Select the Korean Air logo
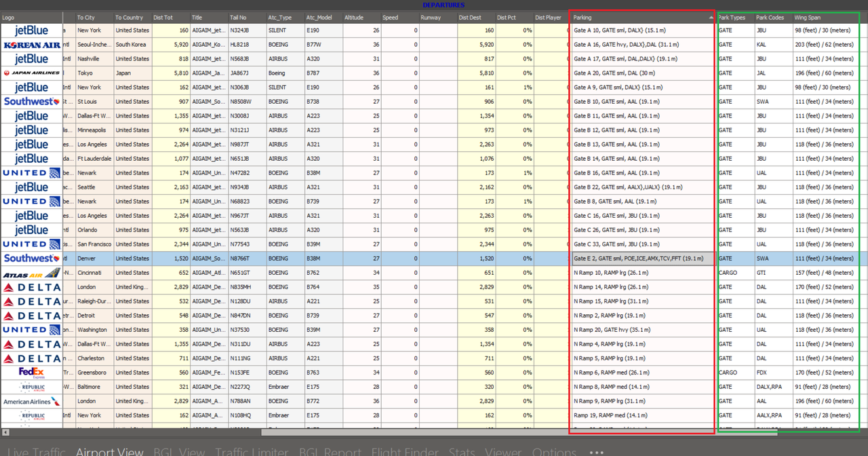 [x=31, y=45]
